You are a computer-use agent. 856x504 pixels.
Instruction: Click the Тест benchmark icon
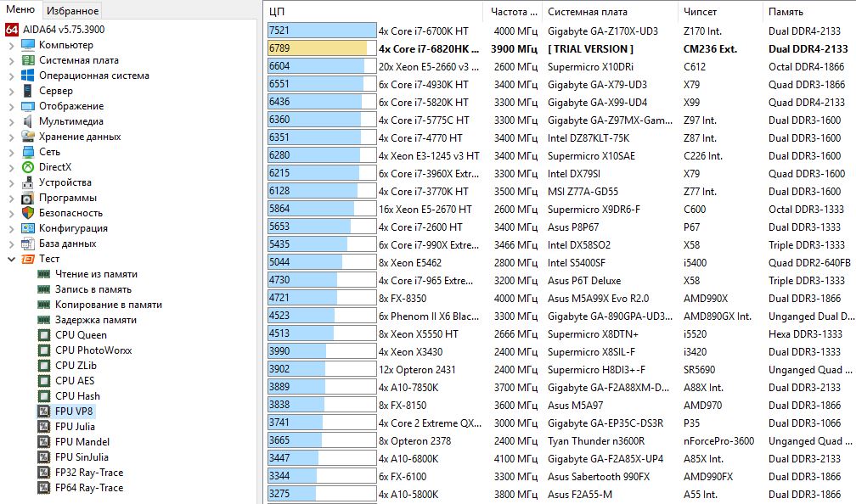[28, 259]
